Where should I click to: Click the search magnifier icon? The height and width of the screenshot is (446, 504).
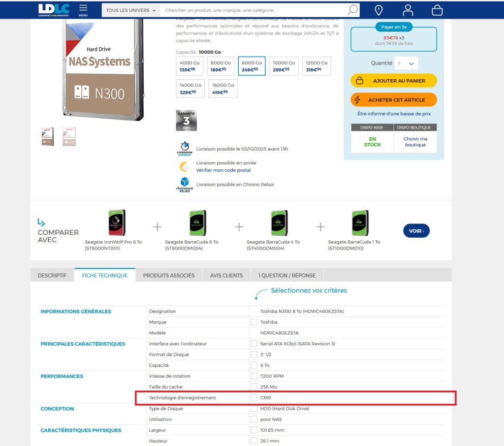(x=352, y=10)
